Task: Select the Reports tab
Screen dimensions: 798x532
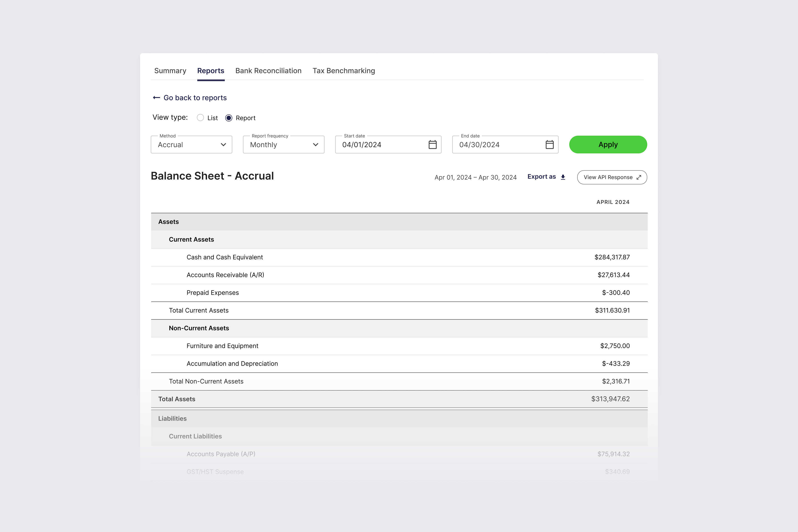Action: pos(210,70)
